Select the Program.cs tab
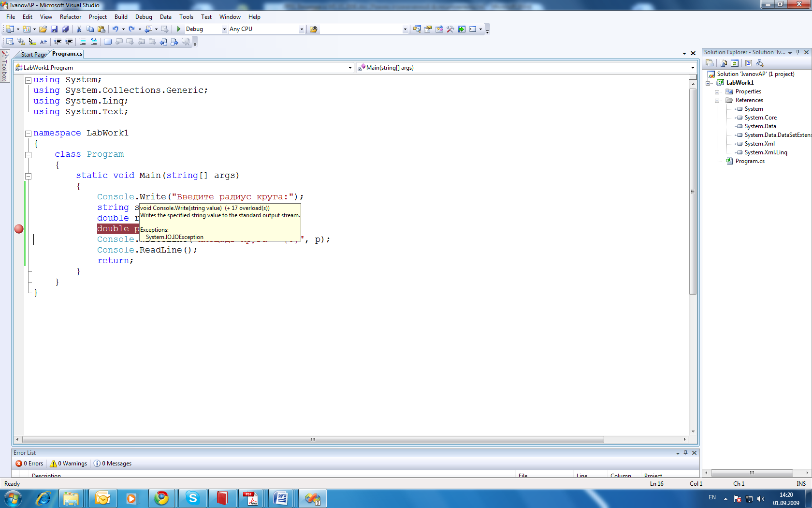The width and height of the screenshot is (812, 508). point(67,54)
